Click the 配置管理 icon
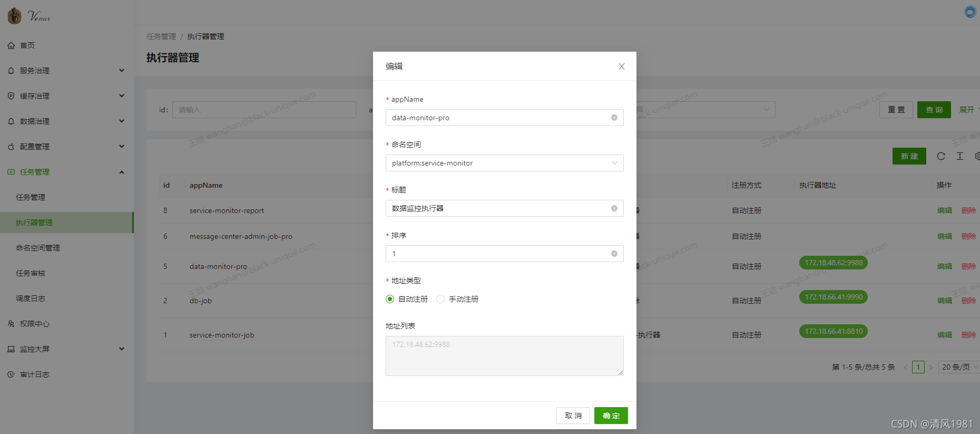The height and width of the screenshot is (434, 980). pos(11,147)
